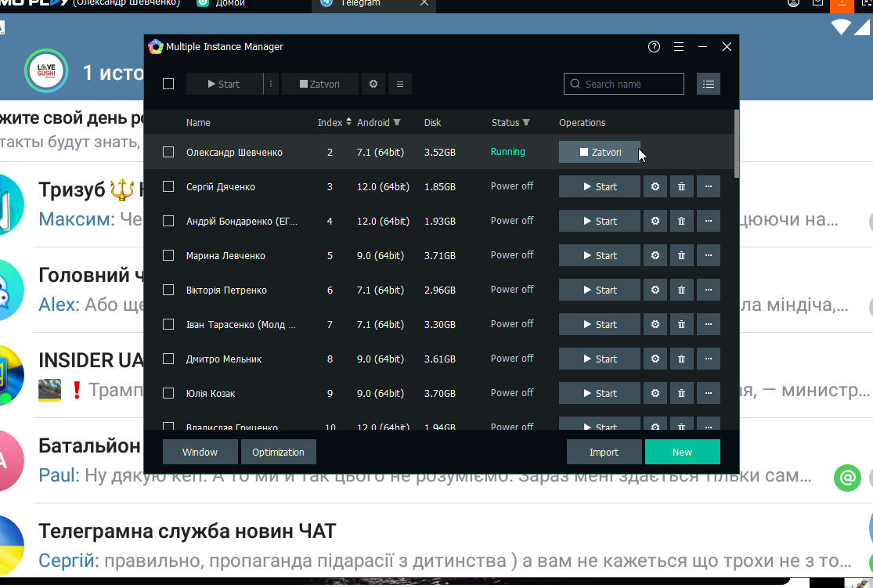The width and height of the screenshot is (873, 588).
Task: Open the Window arrangement button
Action: coord(200,452)
